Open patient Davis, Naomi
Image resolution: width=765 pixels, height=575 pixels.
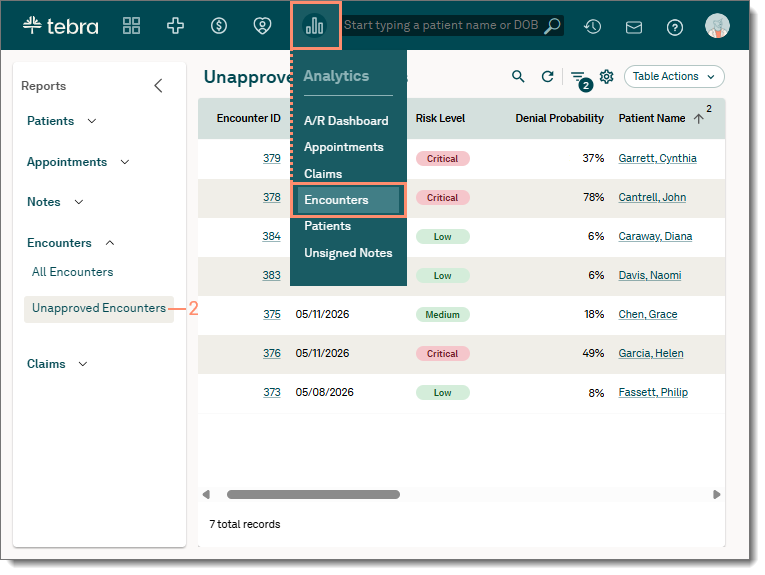649,275
